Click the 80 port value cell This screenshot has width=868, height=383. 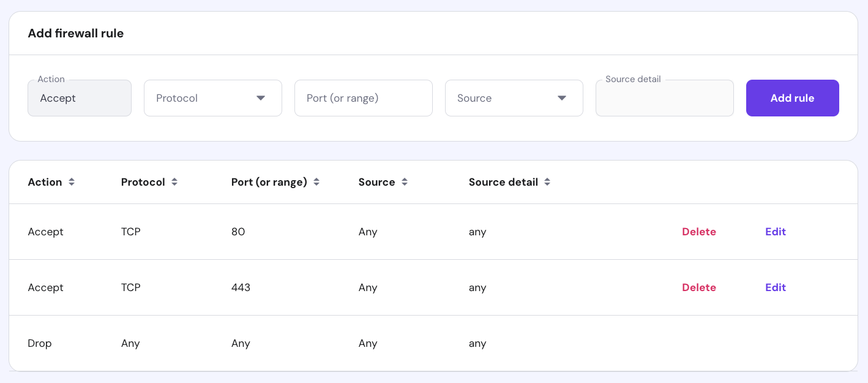pyautogui.click(x=238, y=232)
